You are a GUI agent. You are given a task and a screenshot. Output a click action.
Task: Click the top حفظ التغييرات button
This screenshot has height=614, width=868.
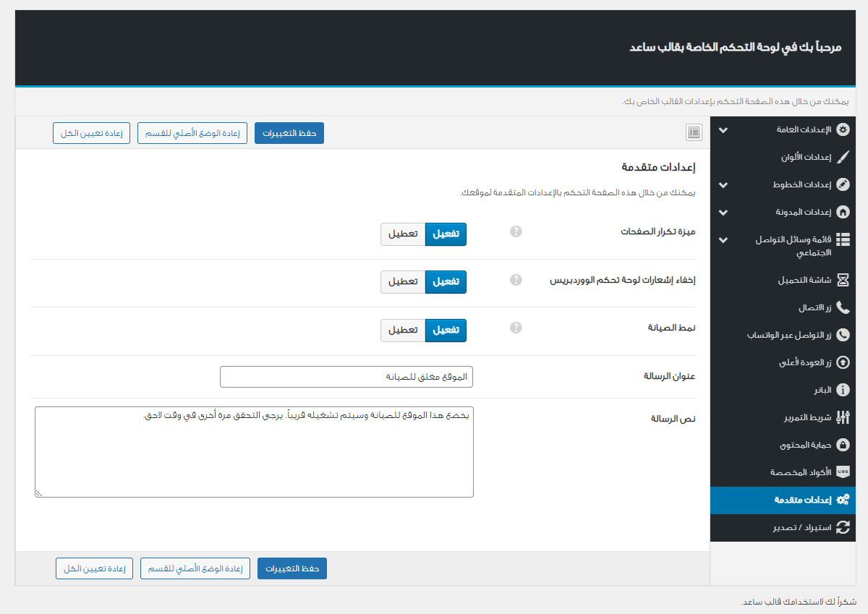(289, 134)
